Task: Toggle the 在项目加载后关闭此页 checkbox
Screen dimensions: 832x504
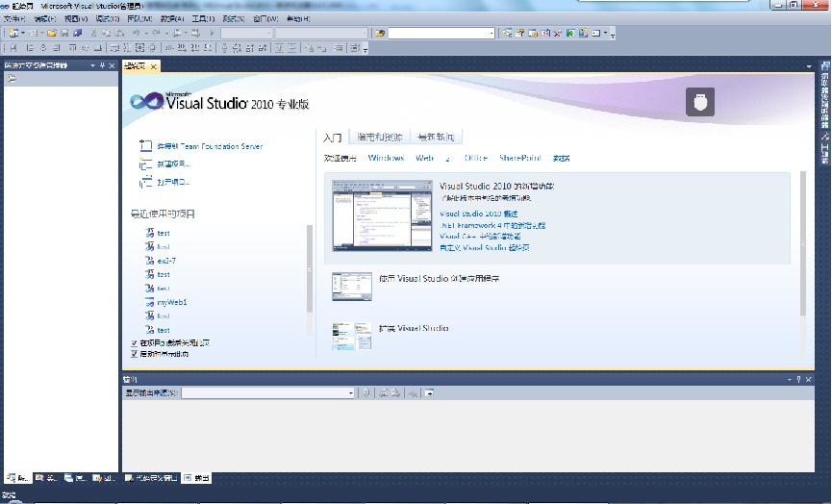Action: (x=135, y=343)
